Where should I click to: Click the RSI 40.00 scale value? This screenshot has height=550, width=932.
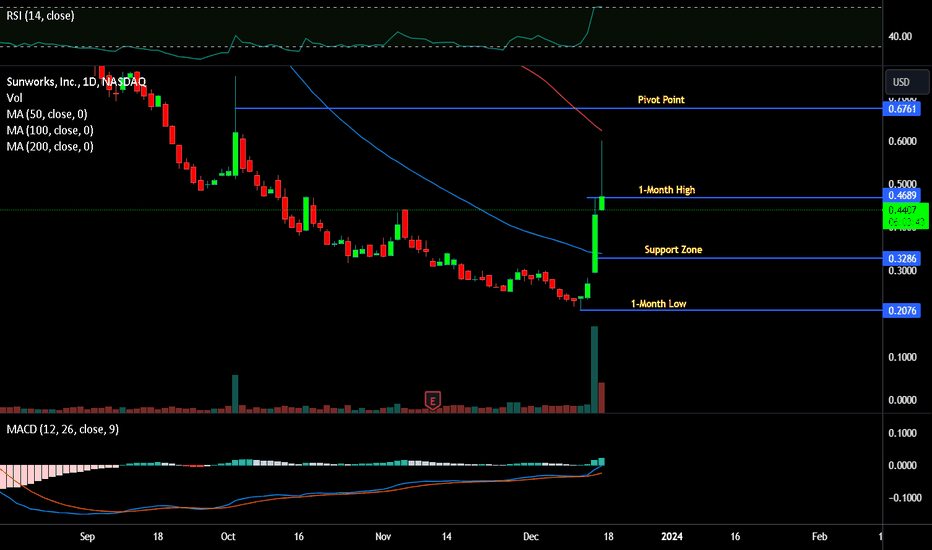900,36
